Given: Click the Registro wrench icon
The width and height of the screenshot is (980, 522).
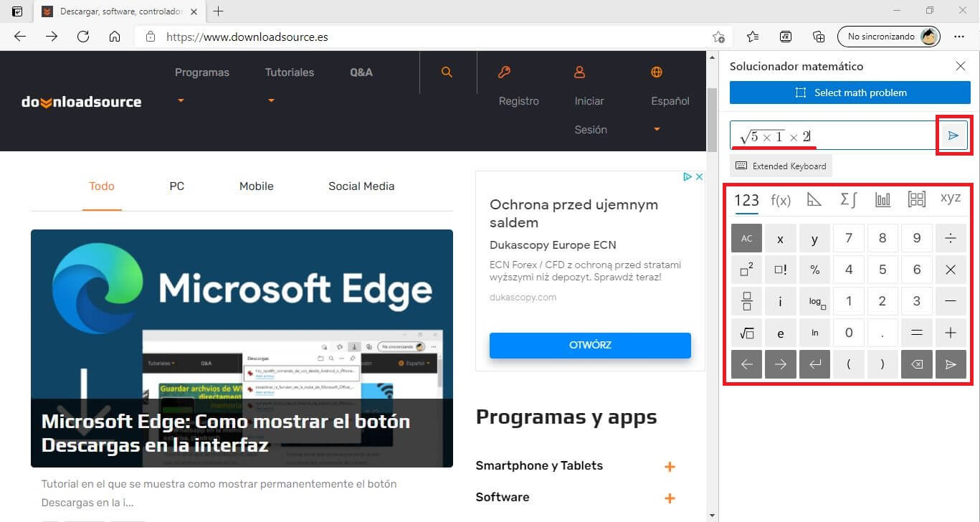Looking at the screenshot, I should tap(504, 72).
